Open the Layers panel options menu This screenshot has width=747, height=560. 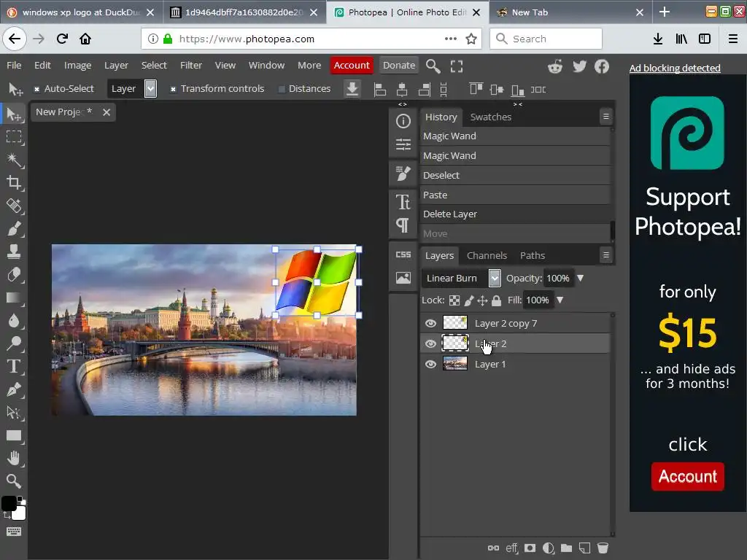click(606, 255)
